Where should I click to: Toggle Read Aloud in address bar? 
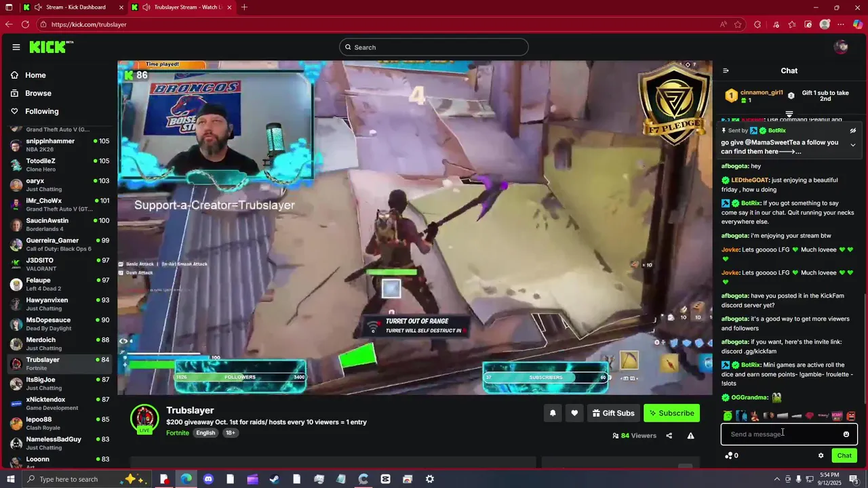pyautogui.click(x=724, y=24)
